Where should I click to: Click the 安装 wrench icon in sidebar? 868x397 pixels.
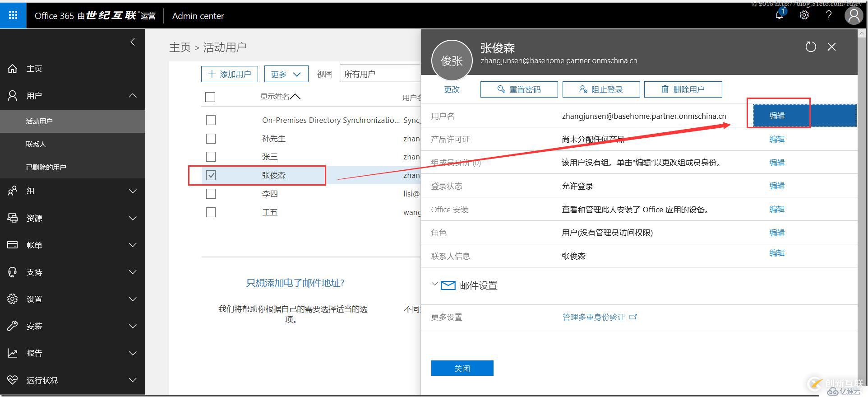[x=13, y=326]
